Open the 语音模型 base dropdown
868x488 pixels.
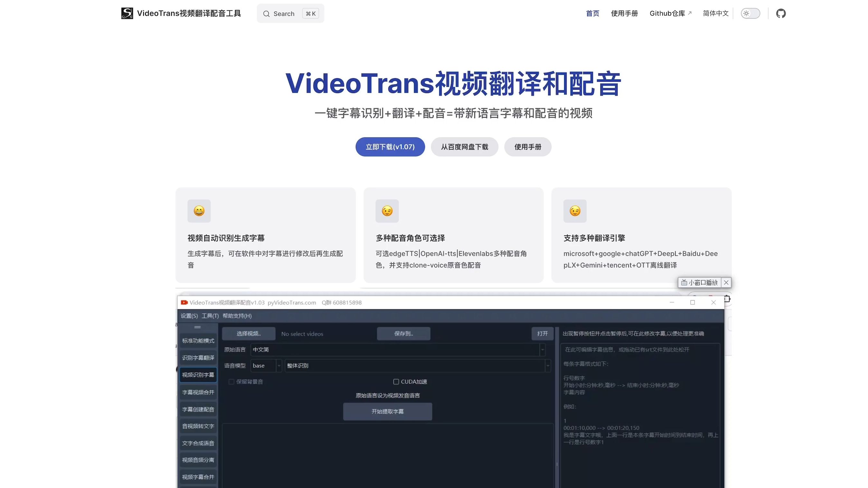click(x=266, y=365)
